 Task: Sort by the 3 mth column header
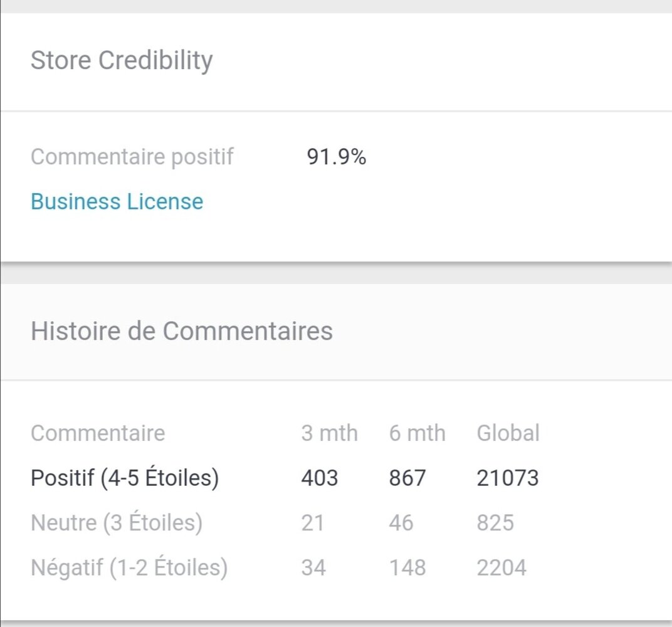pos(328,433)
